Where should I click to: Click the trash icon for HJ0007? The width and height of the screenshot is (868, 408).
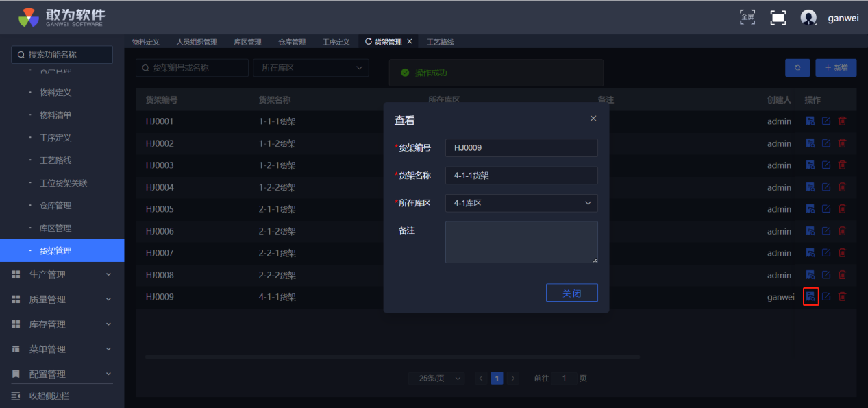(842, 253)
